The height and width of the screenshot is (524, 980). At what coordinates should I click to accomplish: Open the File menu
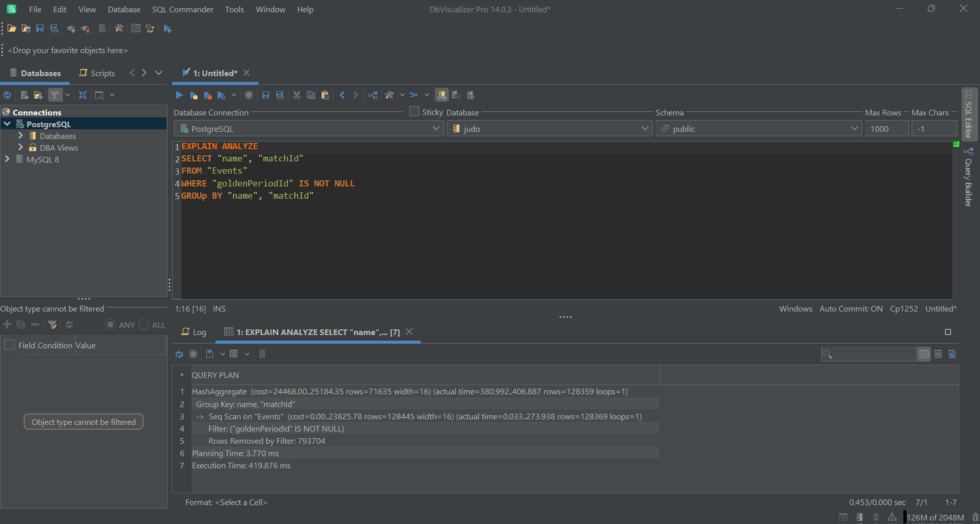click(35, 9)
